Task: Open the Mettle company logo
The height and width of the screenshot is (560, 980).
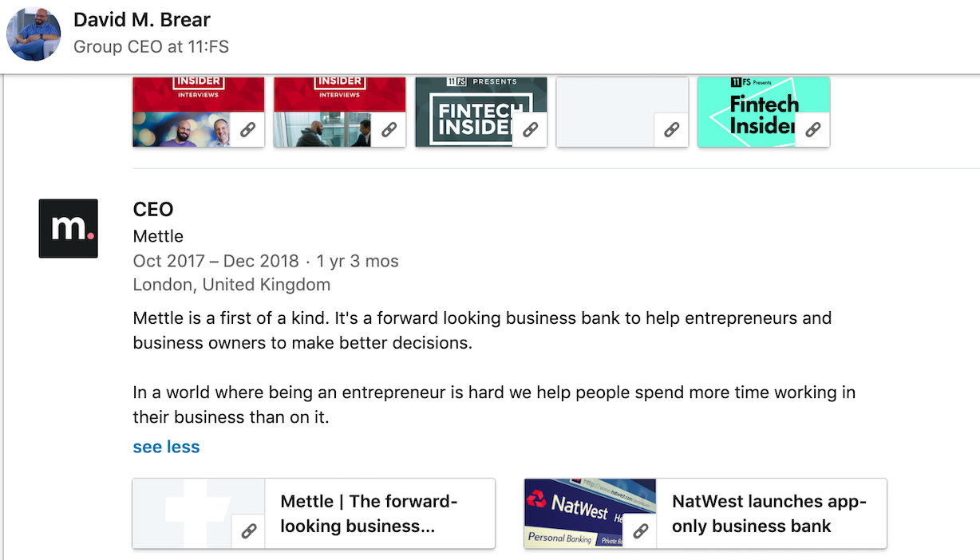Action: click(68, 228)
